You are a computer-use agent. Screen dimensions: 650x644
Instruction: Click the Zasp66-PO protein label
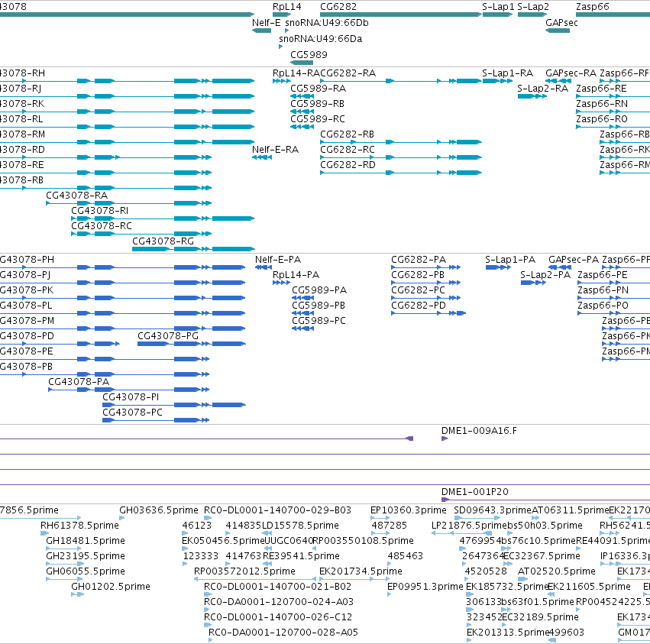click(x=603, y=306)
